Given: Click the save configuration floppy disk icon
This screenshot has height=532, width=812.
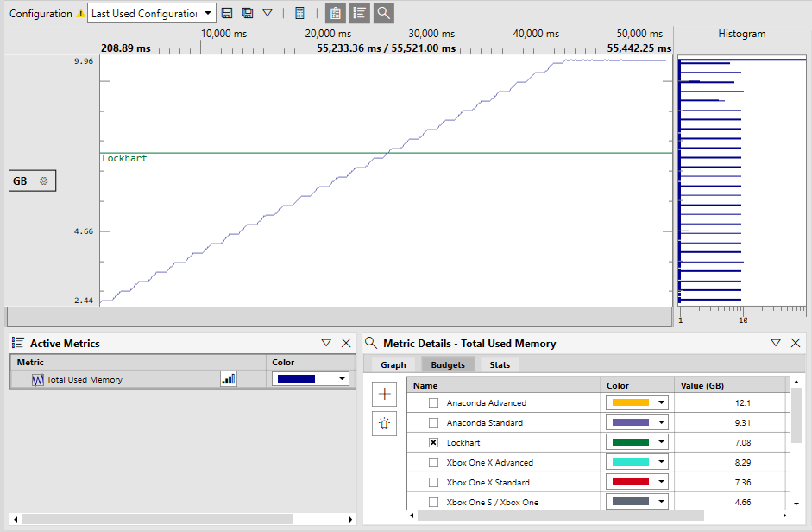Looking at the screenshot, I should click(227, 13).
